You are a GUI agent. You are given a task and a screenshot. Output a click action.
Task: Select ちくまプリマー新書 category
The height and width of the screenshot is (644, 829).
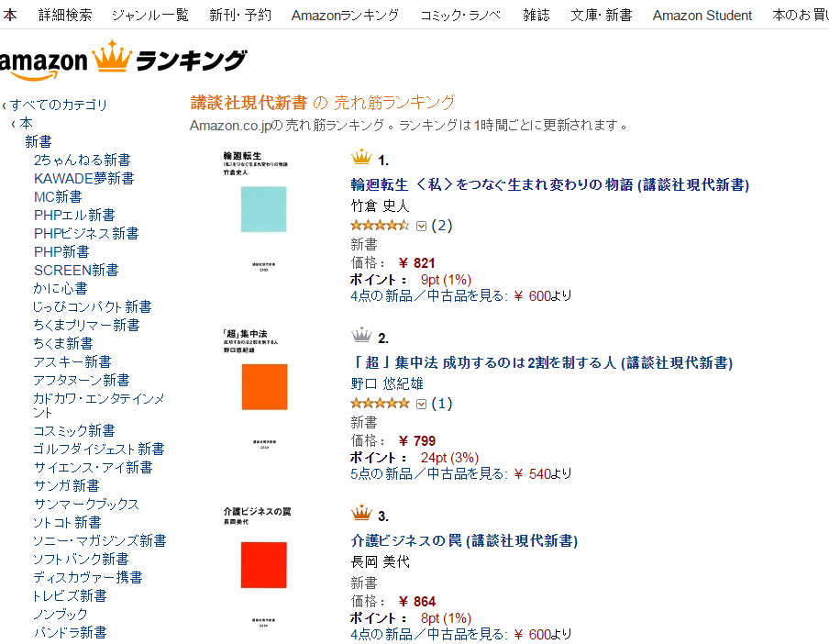[87, 325]
